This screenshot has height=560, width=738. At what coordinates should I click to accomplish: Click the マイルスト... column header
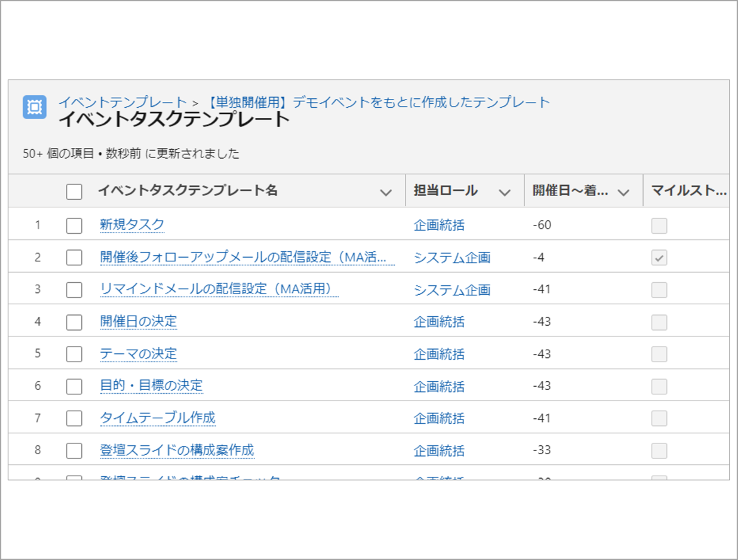[x=688, y=191]
